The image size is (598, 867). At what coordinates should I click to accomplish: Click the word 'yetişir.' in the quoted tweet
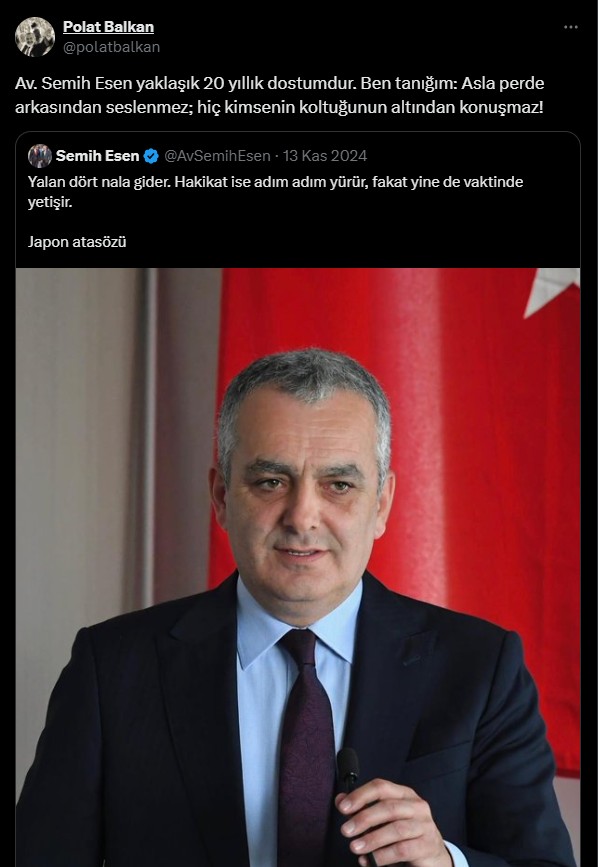50,202
